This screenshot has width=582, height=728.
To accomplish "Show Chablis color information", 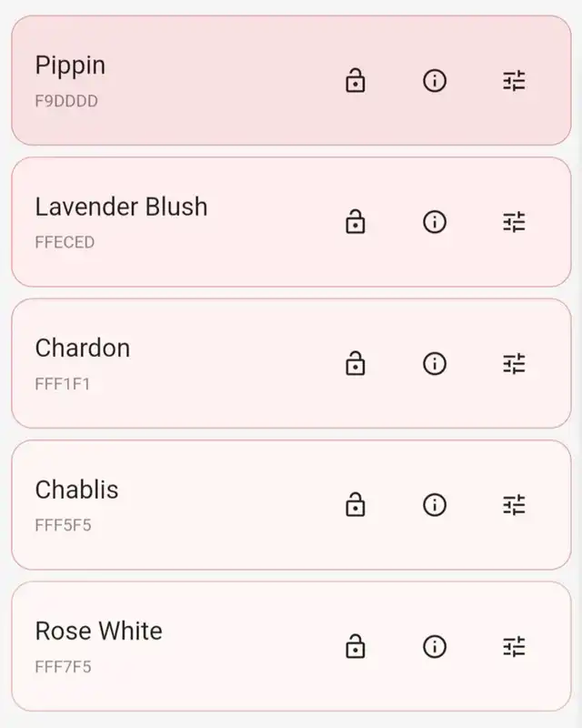I will [x=435, y=505].
